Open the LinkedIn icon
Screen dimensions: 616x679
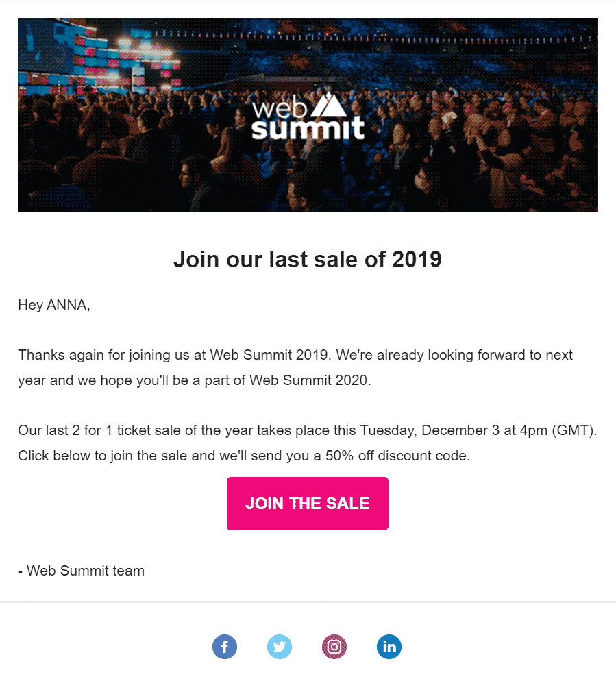389,647
